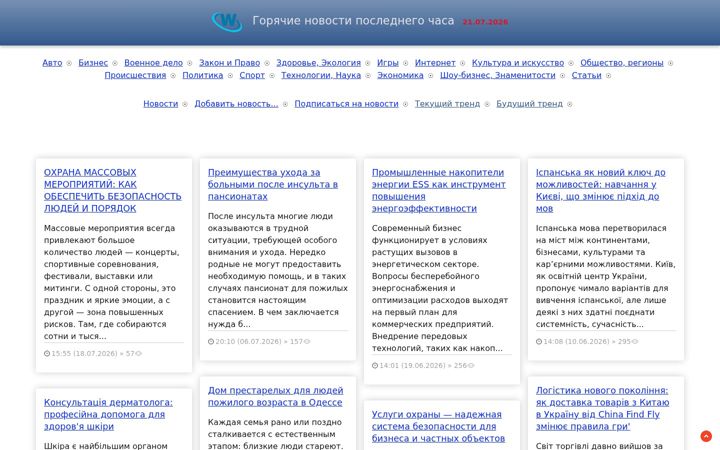Open article Дом престарелых в Одессе
Screen dimensions: 720x450
point(276,396)
